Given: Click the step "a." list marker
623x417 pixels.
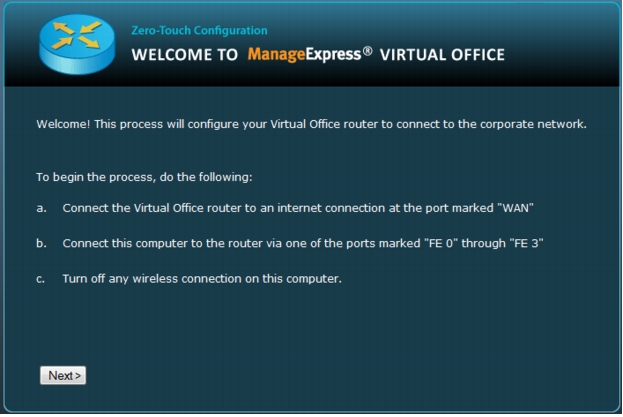Looking at the screenshot, I should pos(41,208).
